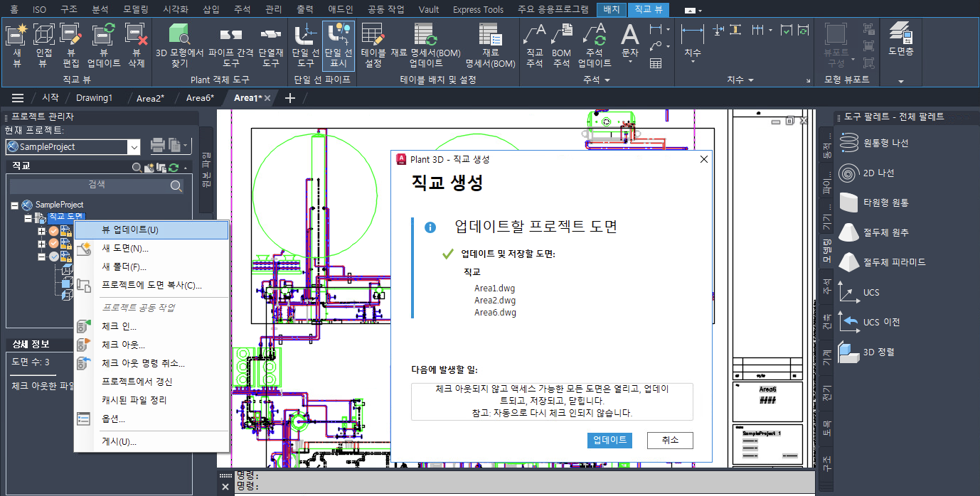Viewport: 980px width, 496px height.
Task: Click the 취소 button in dialog
Action: pyautogui.click(x=670, y=440)
